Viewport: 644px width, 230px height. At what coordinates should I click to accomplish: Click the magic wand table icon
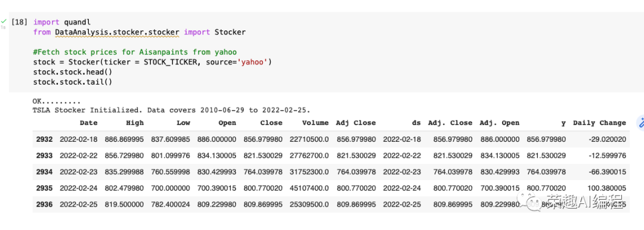640,122
